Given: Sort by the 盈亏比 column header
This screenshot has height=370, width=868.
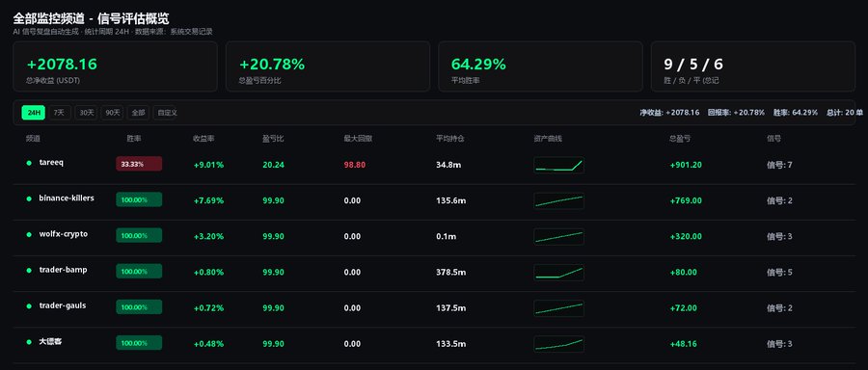Looking at the screenshot, I should click(x=273, y=138).
